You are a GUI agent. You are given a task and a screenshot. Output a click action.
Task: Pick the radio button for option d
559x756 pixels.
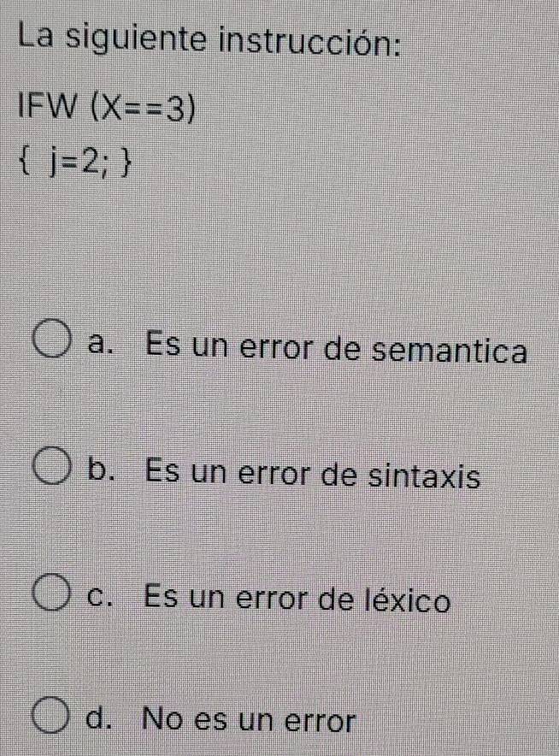[x=51, y=716]
